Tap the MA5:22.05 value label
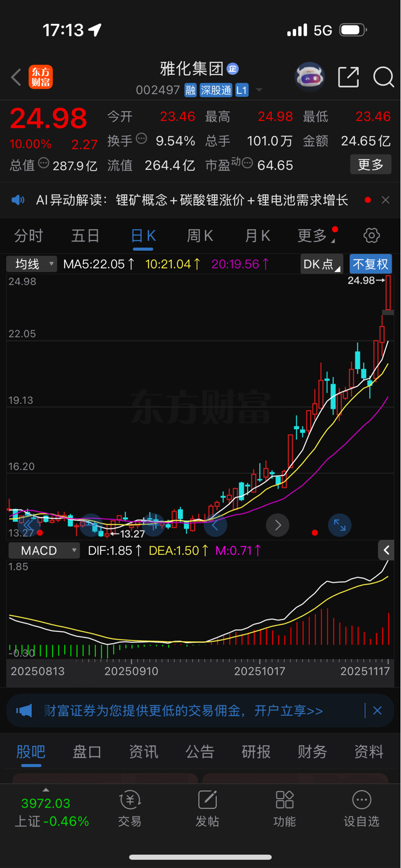Screen dimensions: 401x868 click(x=99, y=264)
